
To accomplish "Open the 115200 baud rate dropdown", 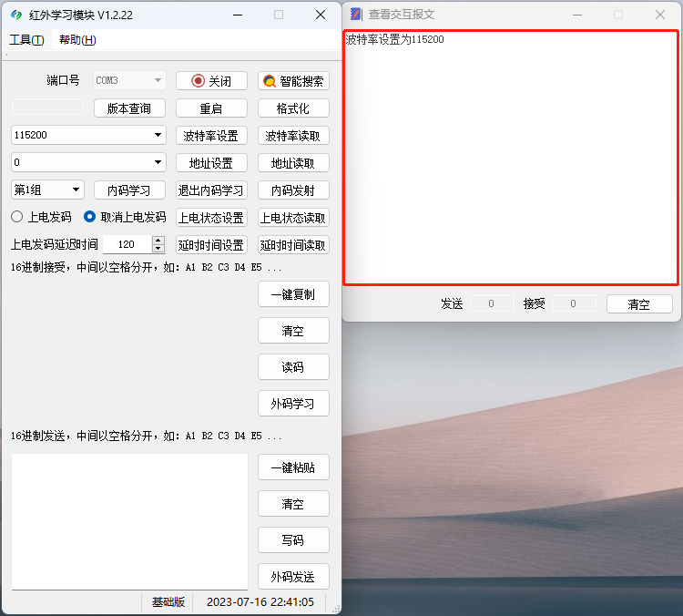I will (x=158, y=135).
